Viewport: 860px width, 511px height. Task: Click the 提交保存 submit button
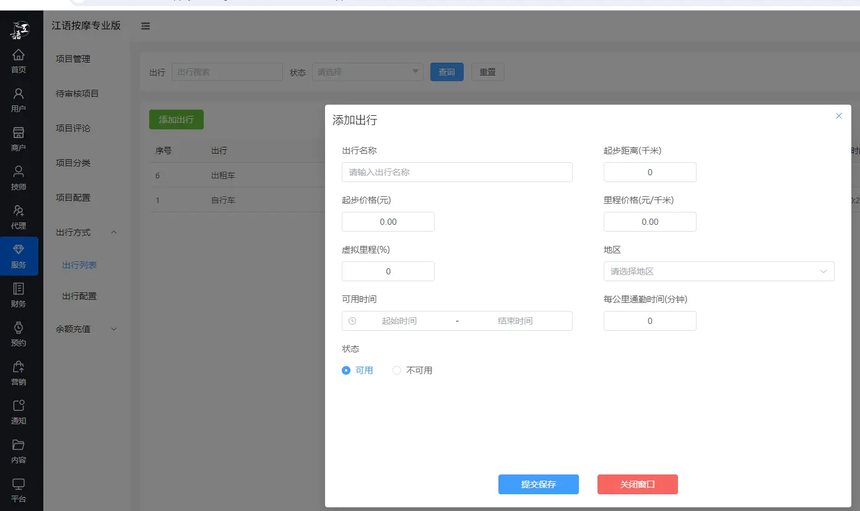pyautogui.click(x=538, y=484)
